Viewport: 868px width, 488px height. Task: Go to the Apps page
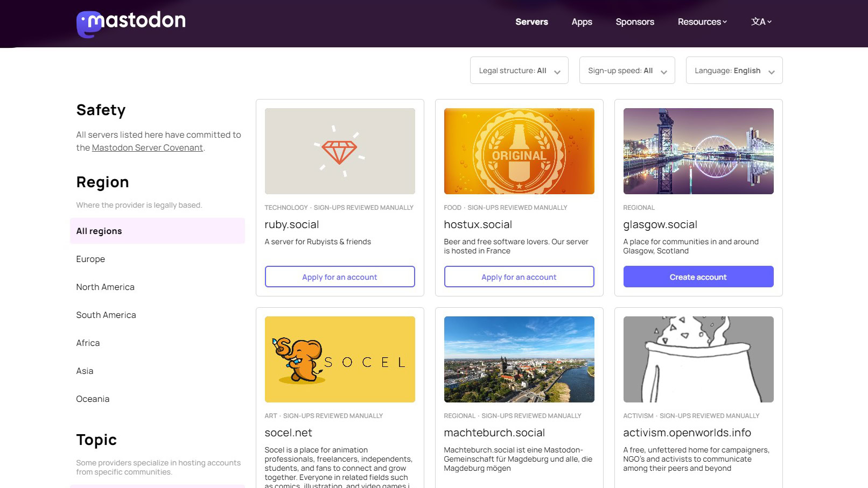point(582,22)
